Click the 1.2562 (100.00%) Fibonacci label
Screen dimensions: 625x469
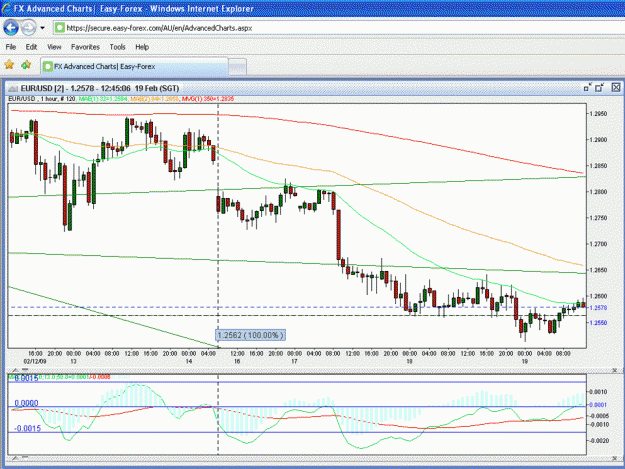251,335
